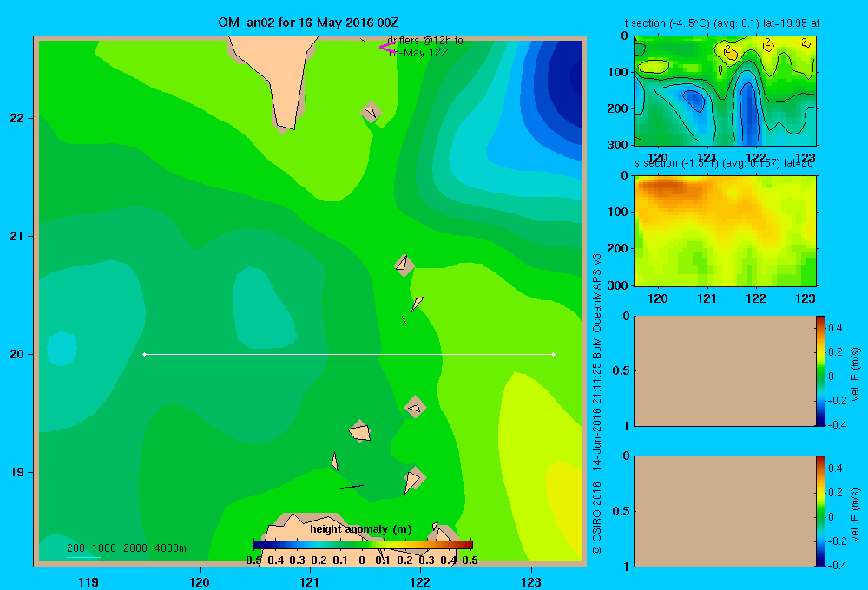
Task: Click the map title "OM_an02 for 16-May-2016 00Z"
Action: click(x=308, y=23)
